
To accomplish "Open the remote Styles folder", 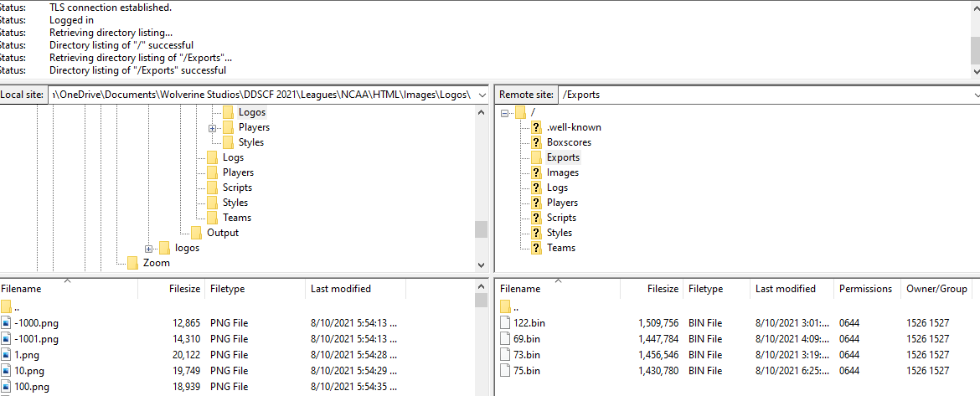I will click(x=559, y=233).
